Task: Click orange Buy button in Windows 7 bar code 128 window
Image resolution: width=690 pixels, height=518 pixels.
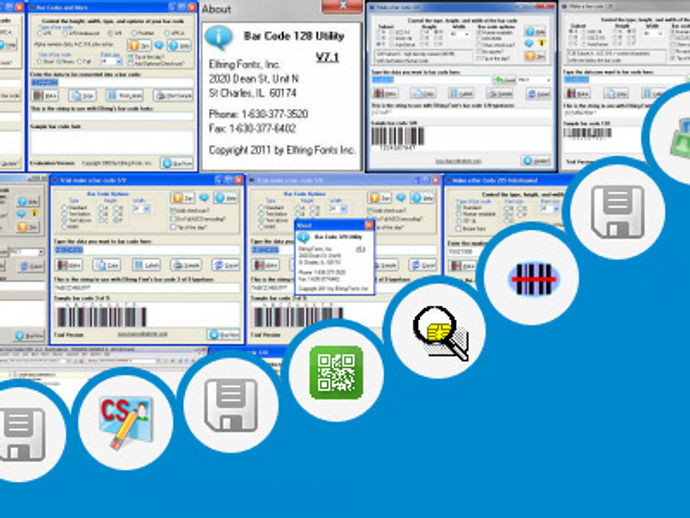Action: click(x=535, y=55)
